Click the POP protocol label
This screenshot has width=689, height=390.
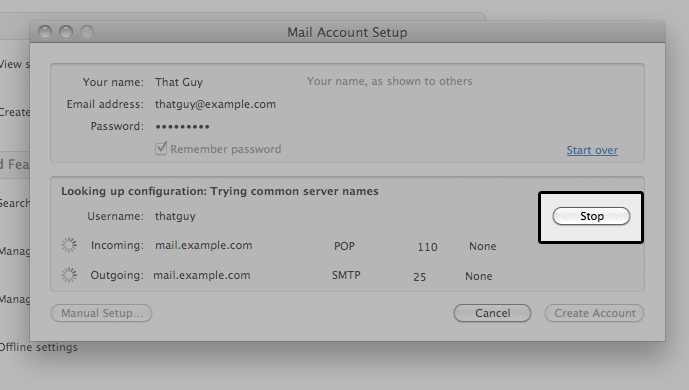(344, 246)
